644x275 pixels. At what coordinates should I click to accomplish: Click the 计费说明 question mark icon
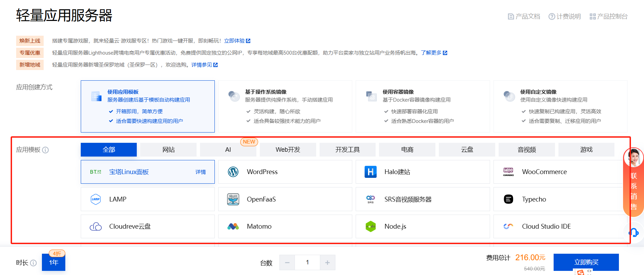click(x=552, y=16)
